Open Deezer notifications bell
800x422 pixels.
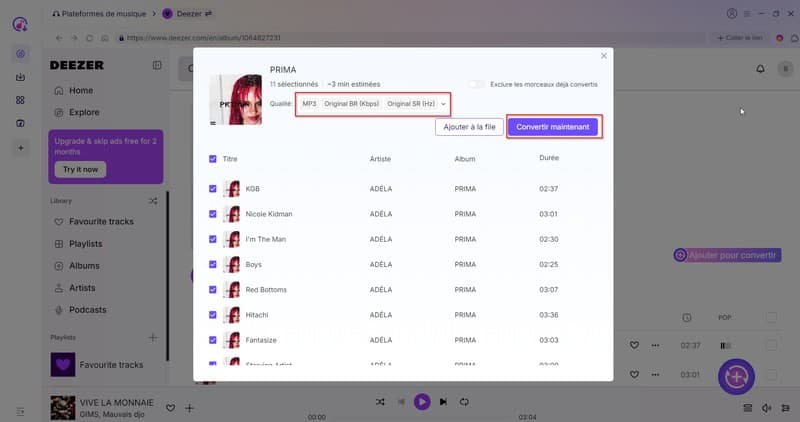tap(760, 68)
